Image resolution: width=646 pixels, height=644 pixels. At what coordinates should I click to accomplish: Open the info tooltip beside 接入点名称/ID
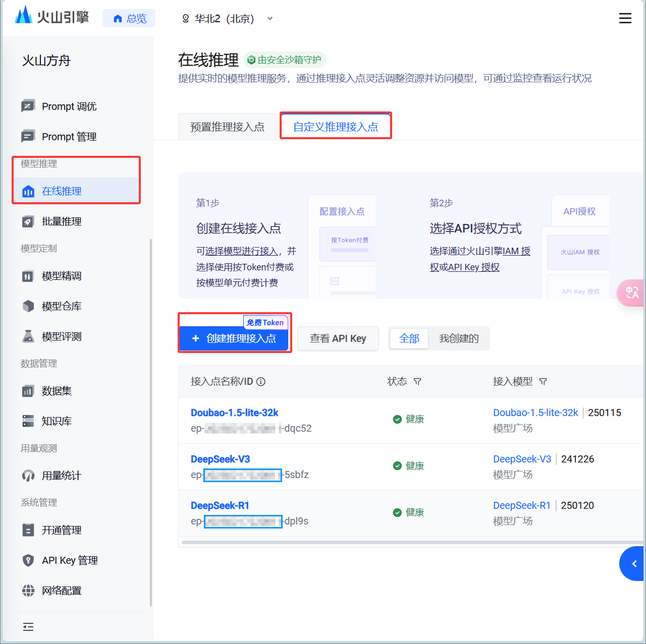tap(260, 382)
